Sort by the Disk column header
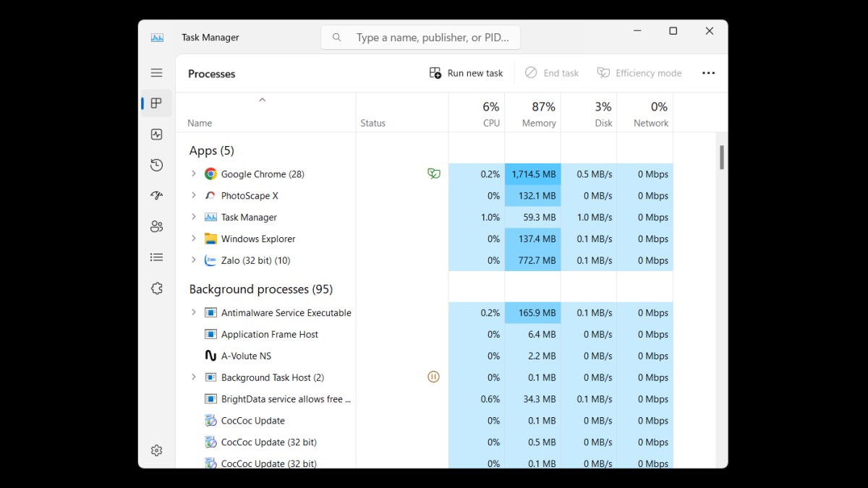This screenshot has height=488, width=868. (589, 113)
